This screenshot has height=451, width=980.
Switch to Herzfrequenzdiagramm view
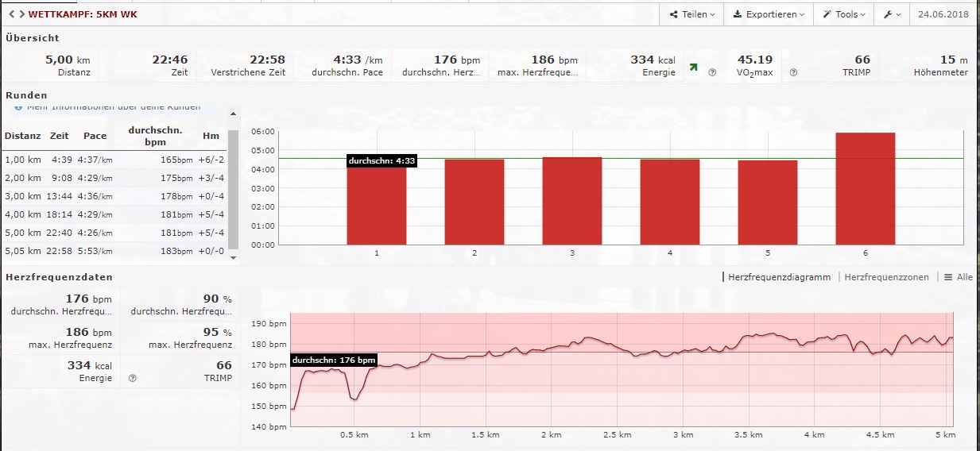click(x=778, y=277)
